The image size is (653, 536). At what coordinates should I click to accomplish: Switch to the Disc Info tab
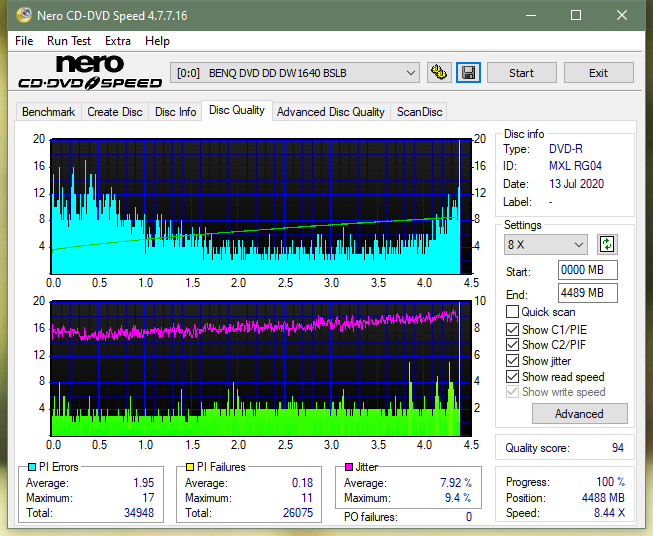(175, 112)
